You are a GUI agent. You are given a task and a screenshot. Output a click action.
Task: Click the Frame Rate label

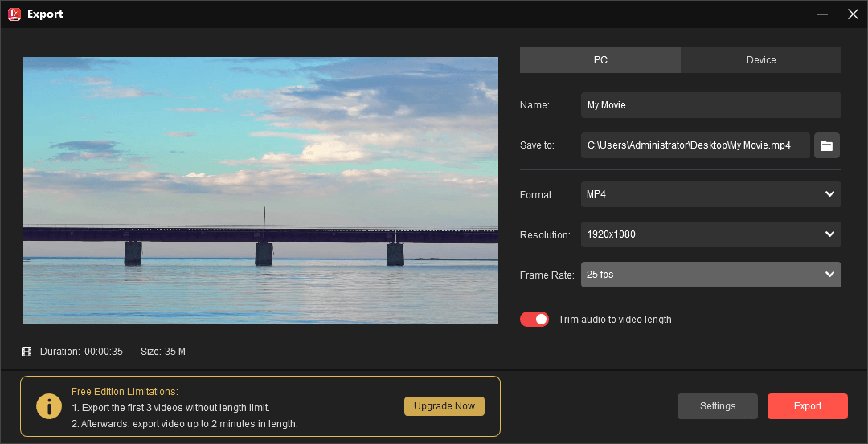(x=547, y=275)
